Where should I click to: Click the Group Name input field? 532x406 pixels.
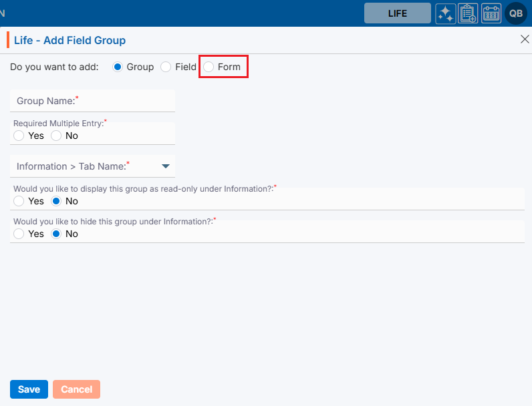click(x=92, y=101)
